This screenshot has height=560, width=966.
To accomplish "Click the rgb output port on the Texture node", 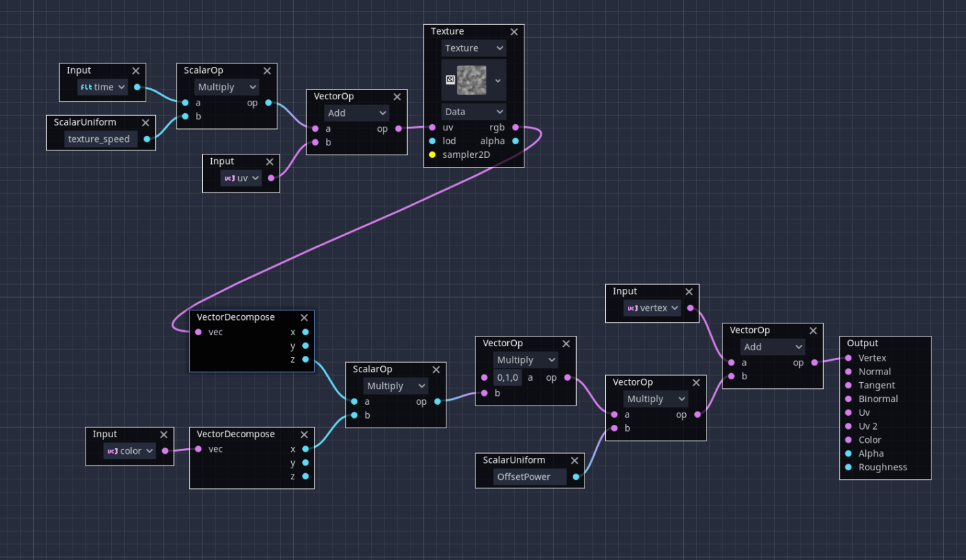I will click(515, 127).
